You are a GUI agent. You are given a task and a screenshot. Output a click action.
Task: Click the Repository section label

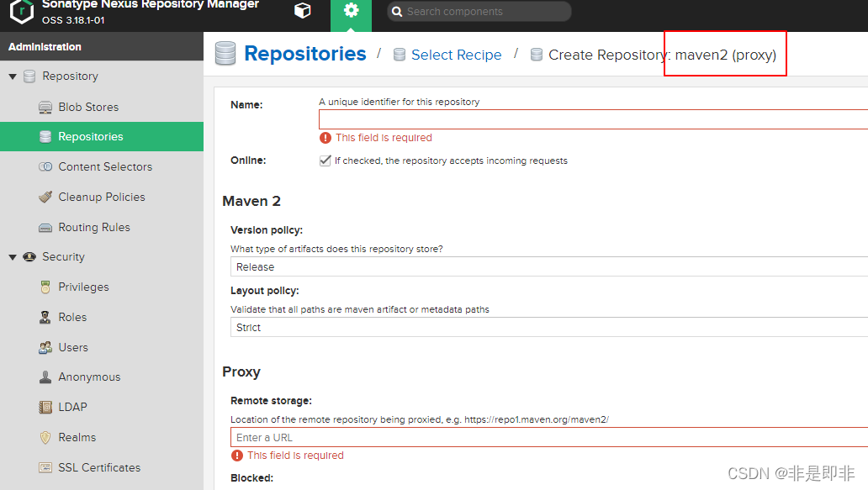(71, 76)
